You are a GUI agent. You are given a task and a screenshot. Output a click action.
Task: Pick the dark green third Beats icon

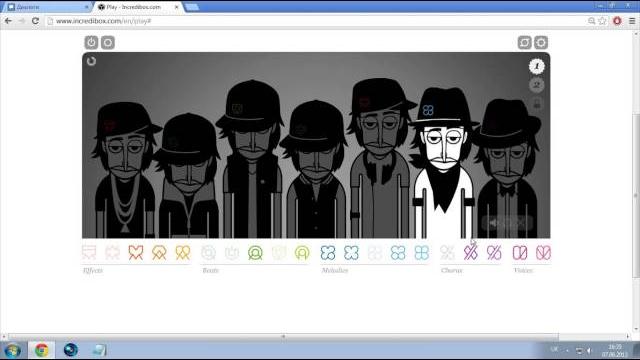256,253
